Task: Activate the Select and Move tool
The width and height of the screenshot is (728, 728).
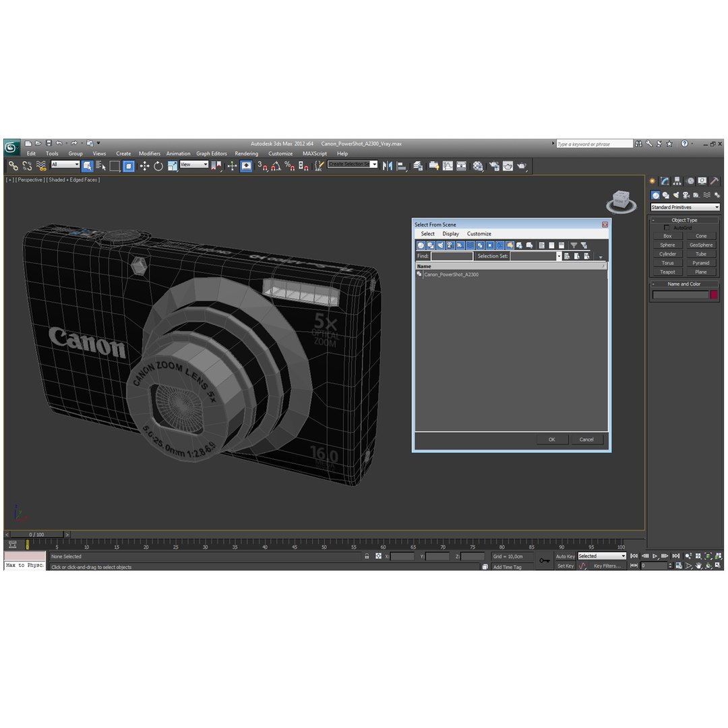Action: [144, 166]
